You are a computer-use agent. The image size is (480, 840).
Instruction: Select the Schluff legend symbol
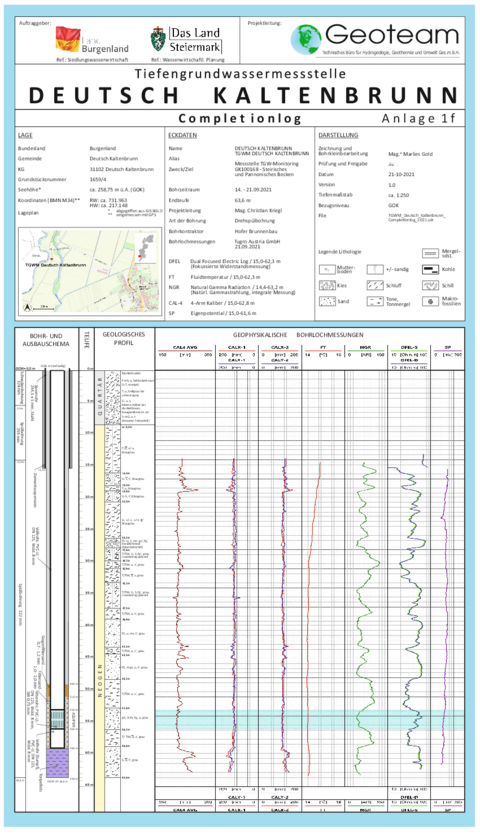375,286
